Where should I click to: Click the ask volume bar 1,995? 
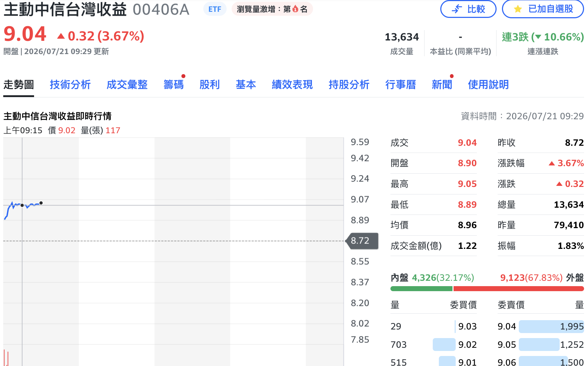click(551, 327)
